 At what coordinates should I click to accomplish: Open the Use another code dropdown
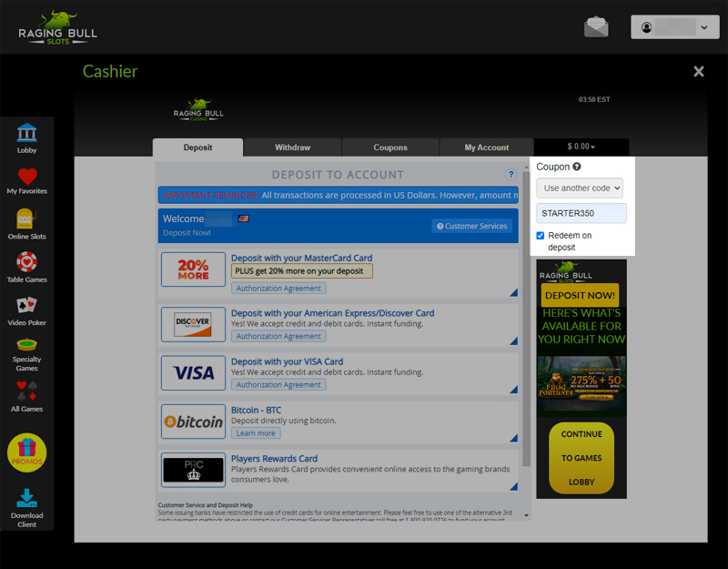click(x=581, y=188)
